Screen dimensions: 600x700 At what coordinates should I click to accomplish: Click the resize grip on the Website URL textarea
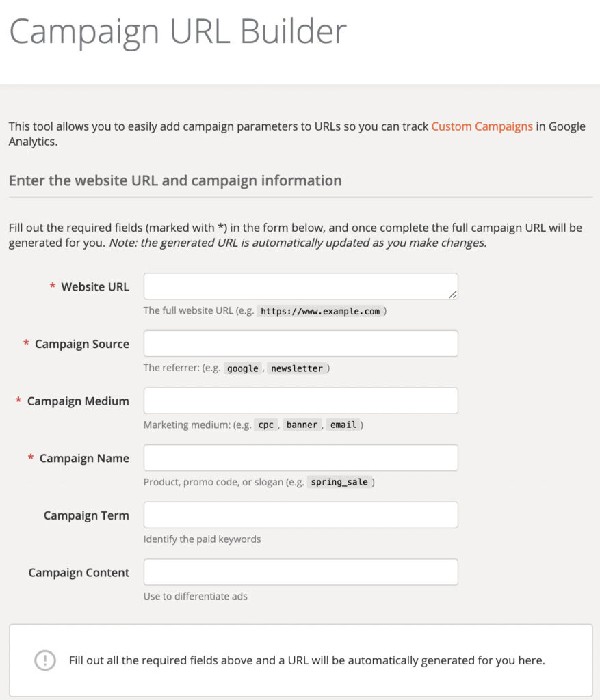pos(454,294)
